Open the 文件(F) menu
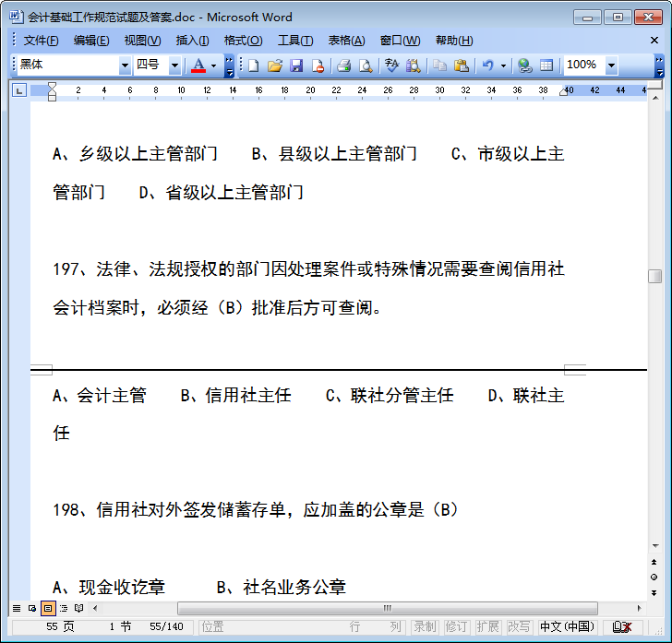This screenshot has width=672, height=643. (41, 41)
